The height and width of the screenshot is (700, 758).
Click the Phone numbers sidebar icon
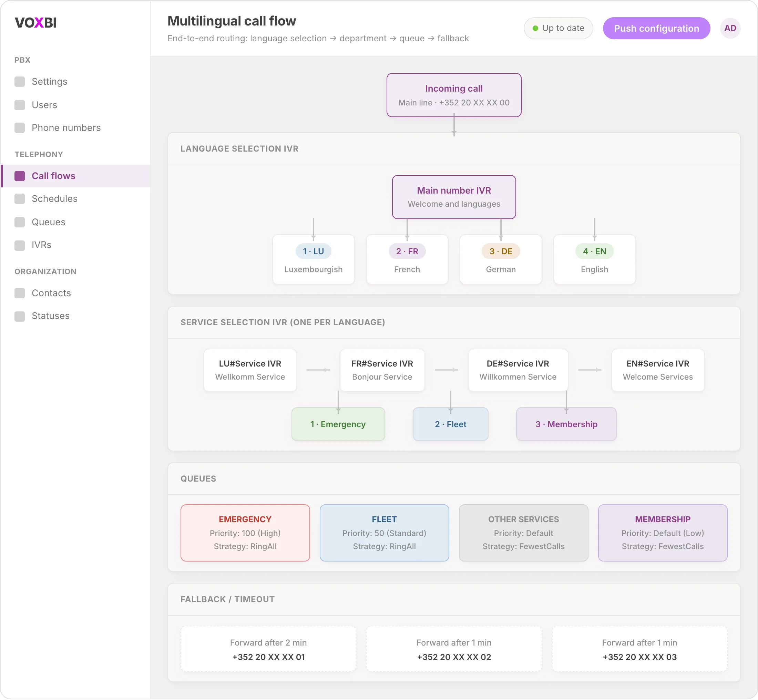[x=20, y=128]
